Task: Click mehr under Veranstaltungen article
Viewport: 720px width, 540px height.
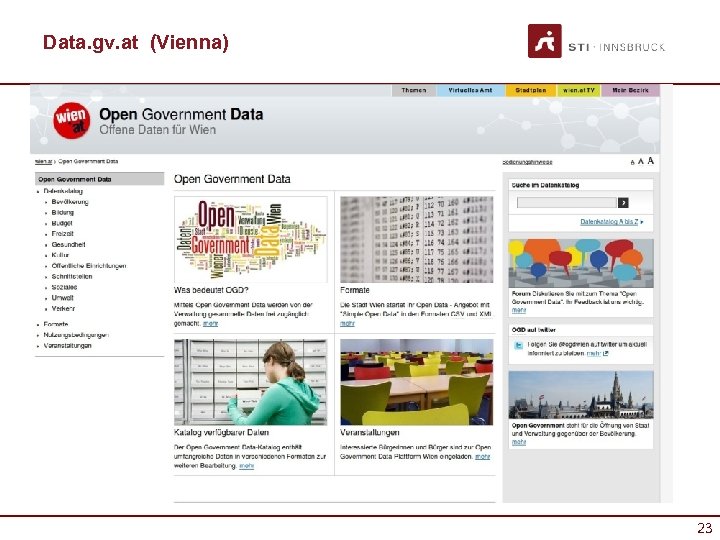Action: [x=483, y=456]
